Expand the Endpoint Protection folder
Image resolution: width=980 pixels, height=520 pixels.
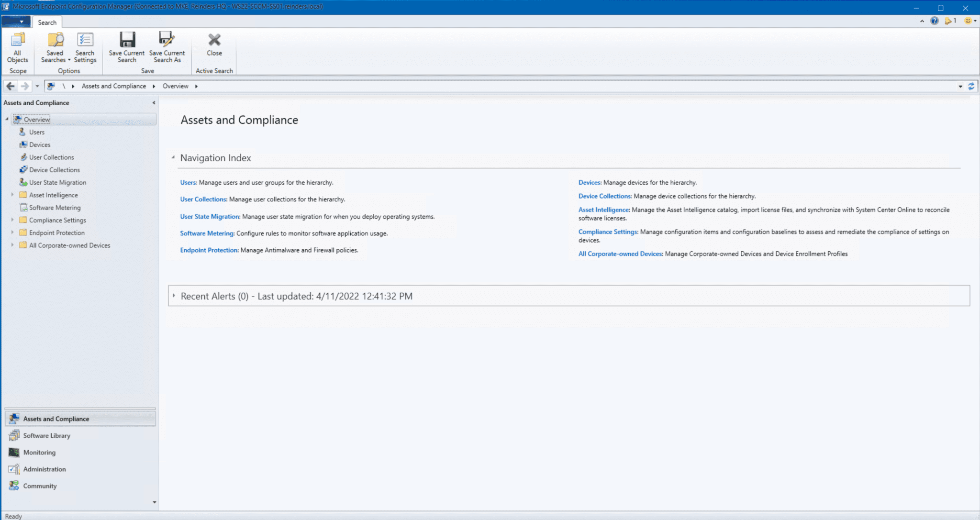tap(12, 232)
